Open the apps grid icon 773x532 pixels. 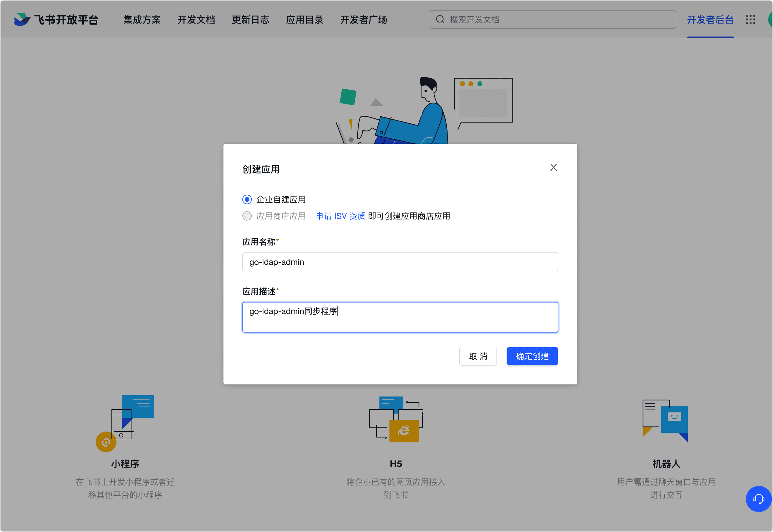point(750,20)
